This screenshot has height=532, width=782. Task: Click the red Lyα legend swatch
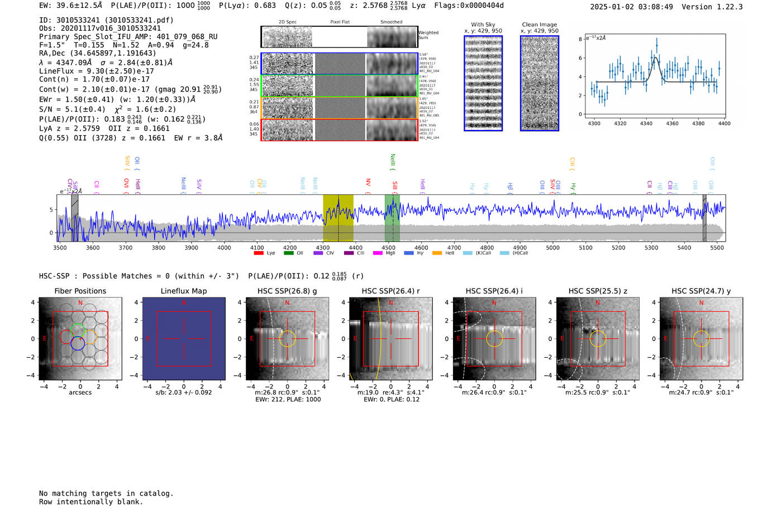tap(259, 253)
